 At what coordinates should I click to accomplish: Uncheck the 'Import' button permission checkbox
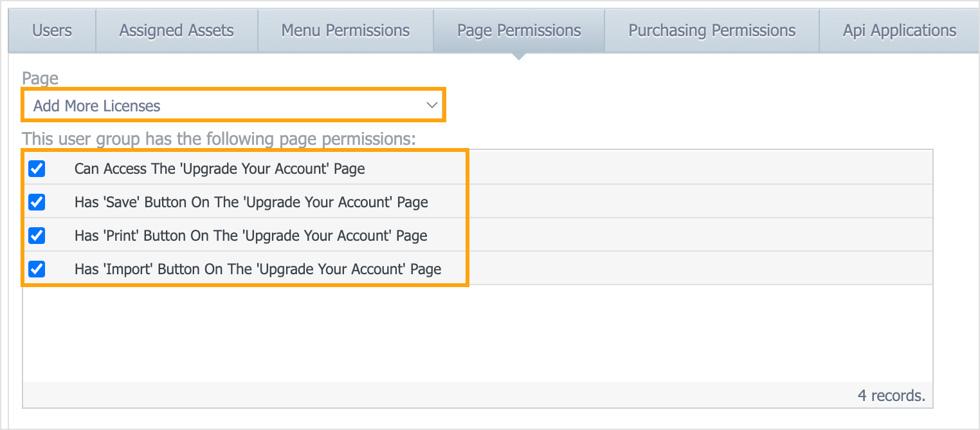click(37, 269)
